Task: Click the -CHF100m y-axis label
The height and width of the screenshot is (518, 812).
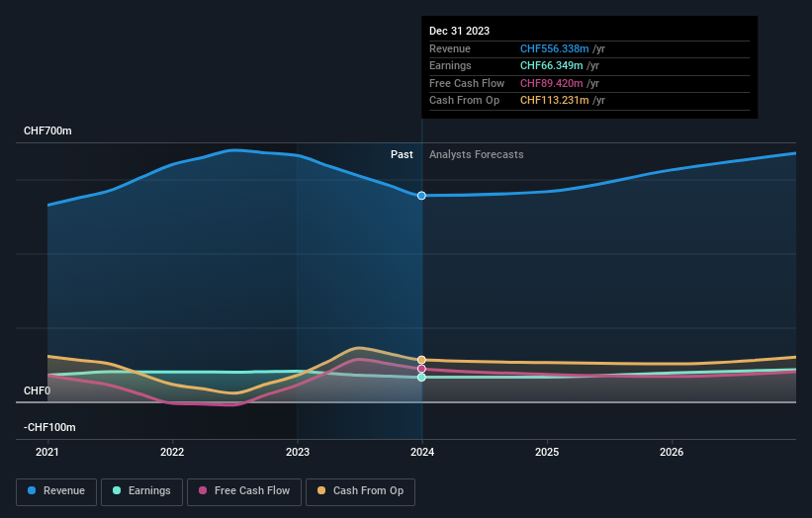Action: tap(49, 427)
